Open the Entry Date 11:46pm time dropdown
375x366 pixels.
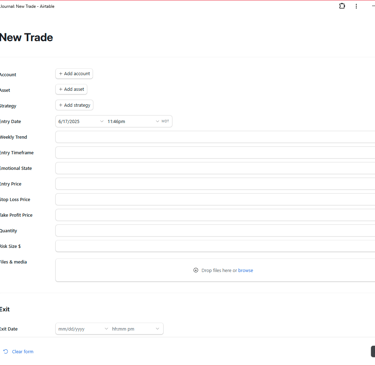pos(133,121)
